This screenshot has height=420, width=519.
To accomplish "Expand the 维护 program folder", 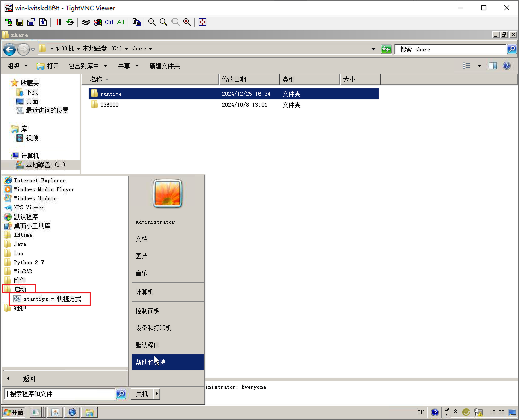I will pos(15,308).
